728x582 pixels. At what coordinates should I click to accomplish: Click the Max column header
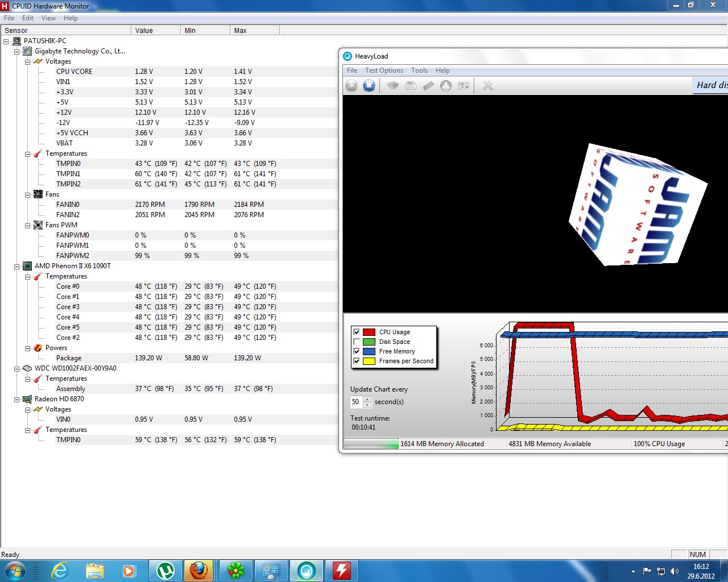[255, 31]
